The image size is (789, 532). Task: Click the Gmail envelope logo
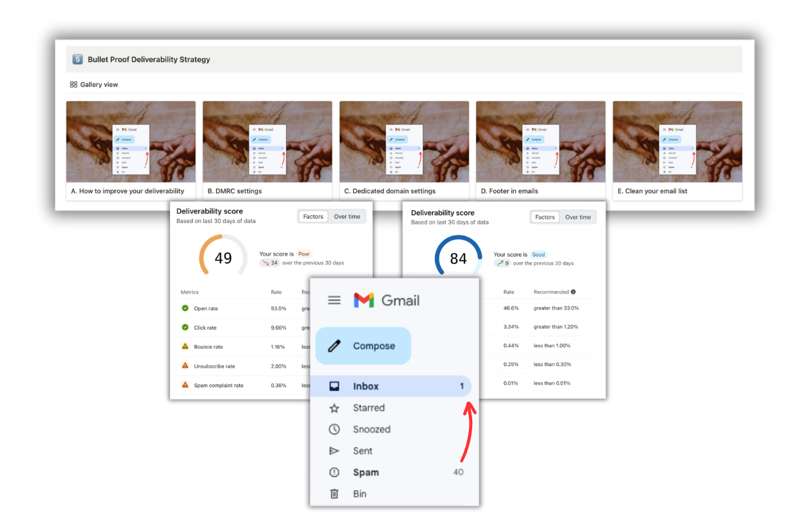364,300
